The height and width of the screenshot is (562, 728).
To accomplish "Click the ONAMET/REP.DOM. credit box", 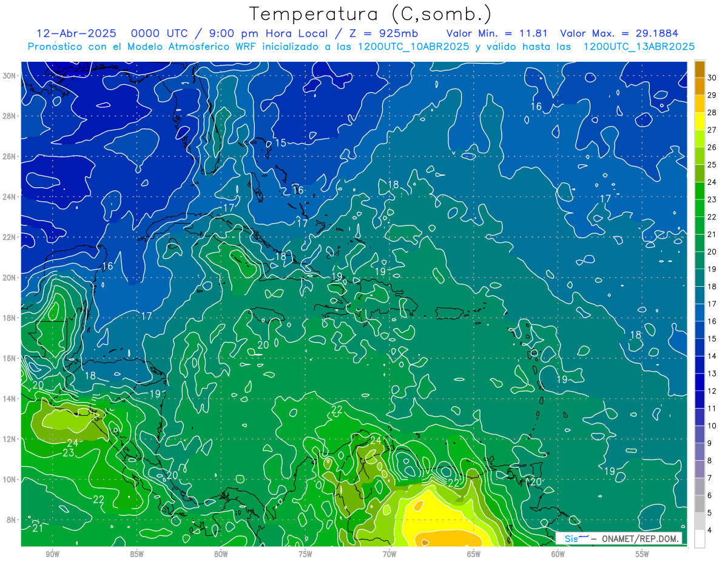I will coord(619,538).
